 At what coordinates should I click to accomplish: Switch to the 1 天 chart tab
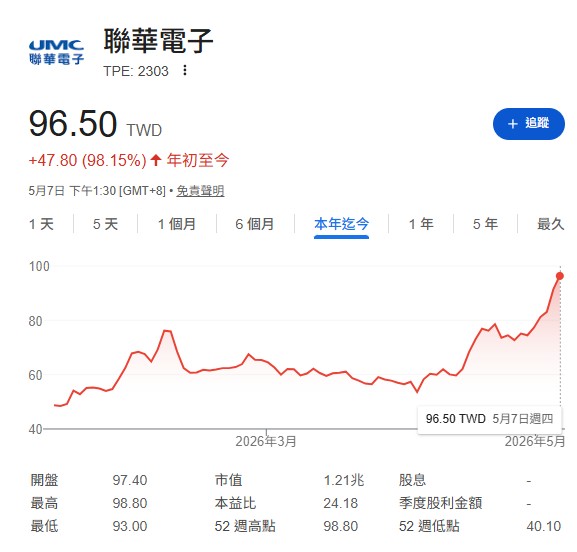41,224
